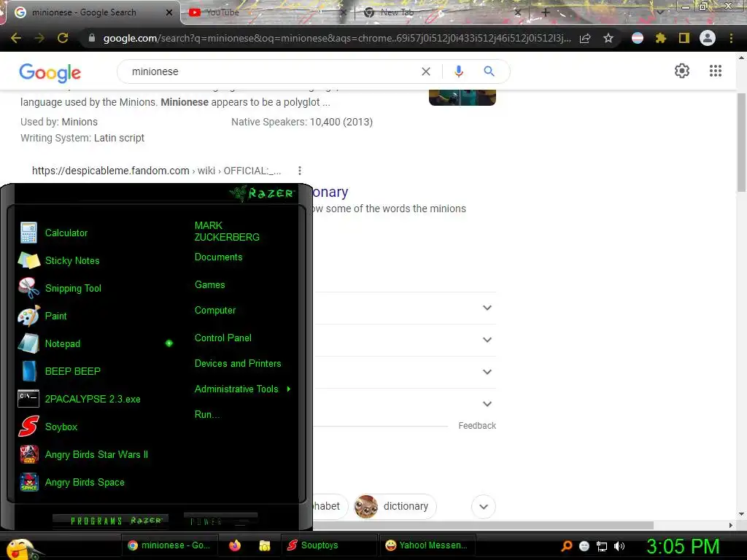Open Soybox red S icon
747x560 pixels.
pos(28,426)
